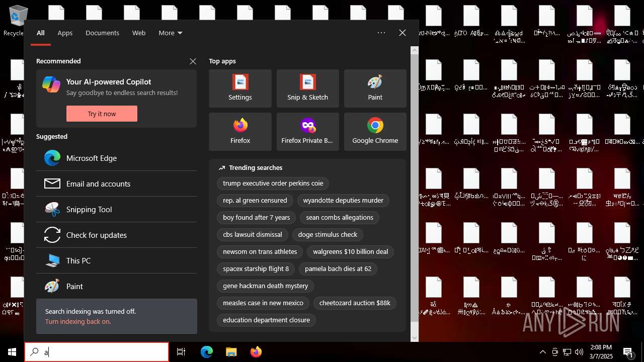Open the volume control tray icon

click(579, 352)
